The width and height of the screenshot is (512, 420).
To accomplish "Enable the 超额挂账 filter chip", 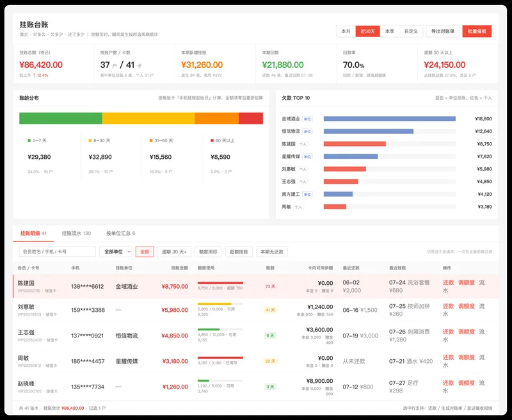I will [239, 252].
